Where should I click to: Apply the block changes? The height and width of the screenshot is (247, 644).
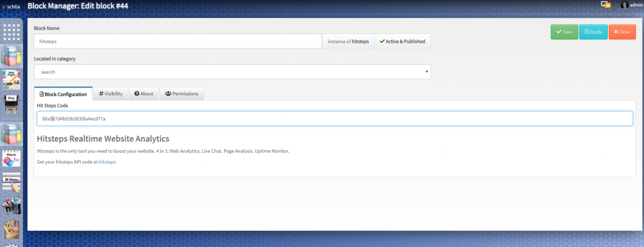(x=593, y=32)
